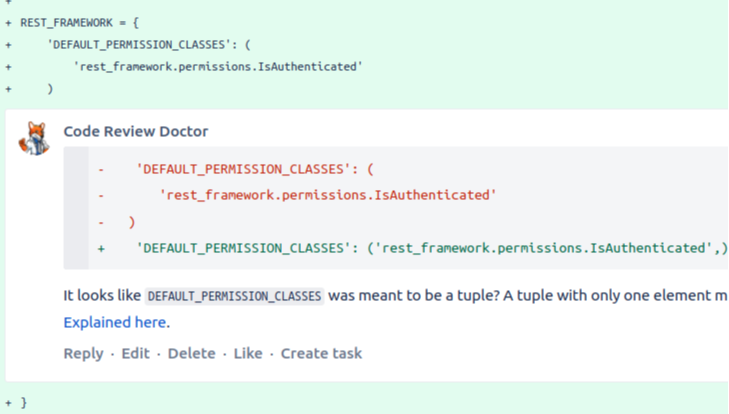This screenshot has width=729, height=414.
Task: Open the Code Review Doctor author profile
Action: 136,131
